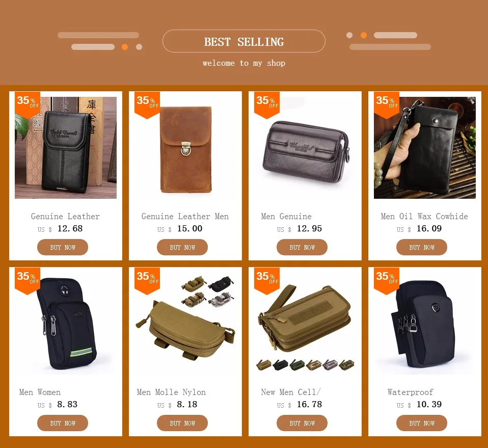Open the Men Oil Wax Cowhide title link
The image size is (488, 448).
click(x=424, y=217)
